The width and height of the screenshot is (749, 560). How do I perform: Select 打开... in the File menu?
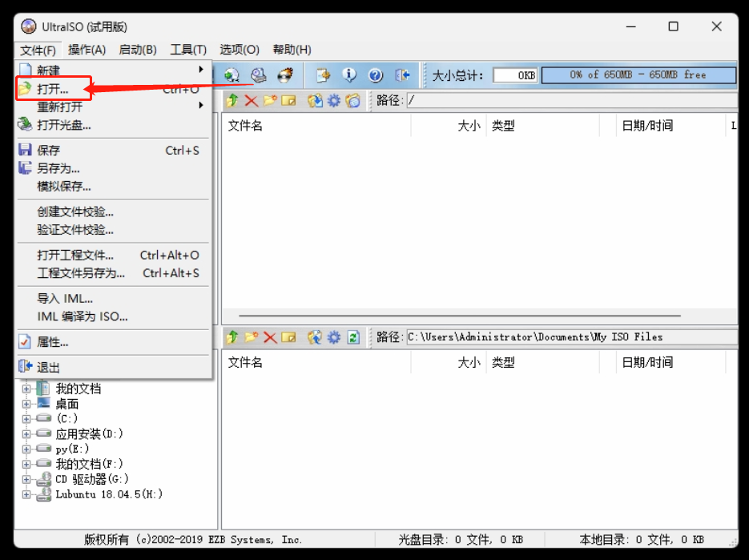[113, 88]
